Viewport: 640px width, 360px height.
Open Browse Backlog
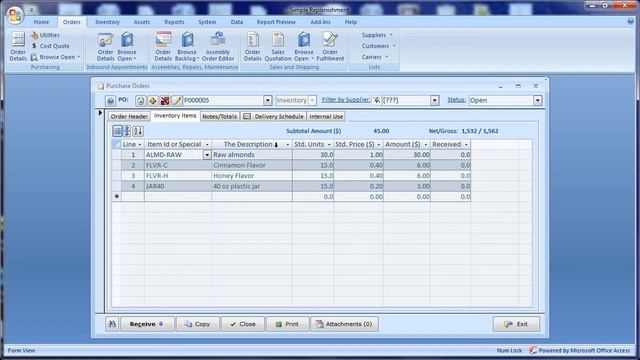pyautogui.click(x=187, y=47)
